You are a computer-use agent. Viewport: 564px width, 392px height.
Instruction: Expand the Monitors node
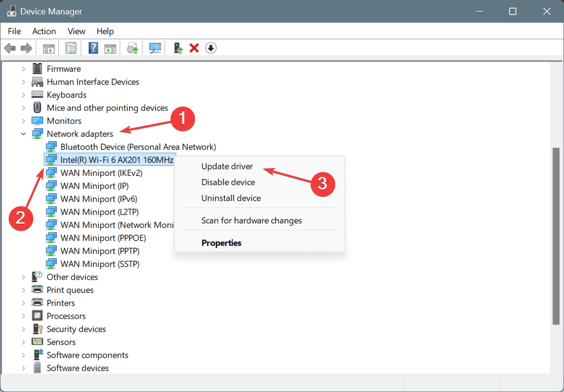24,121
